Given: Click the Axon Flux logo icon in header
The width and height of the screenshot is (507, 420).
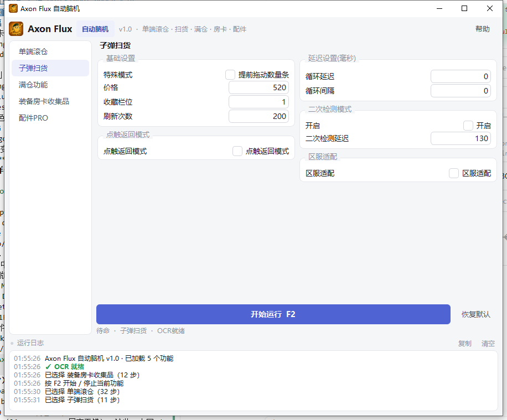Looking at the screenshot, I should (x=16, y=29).
